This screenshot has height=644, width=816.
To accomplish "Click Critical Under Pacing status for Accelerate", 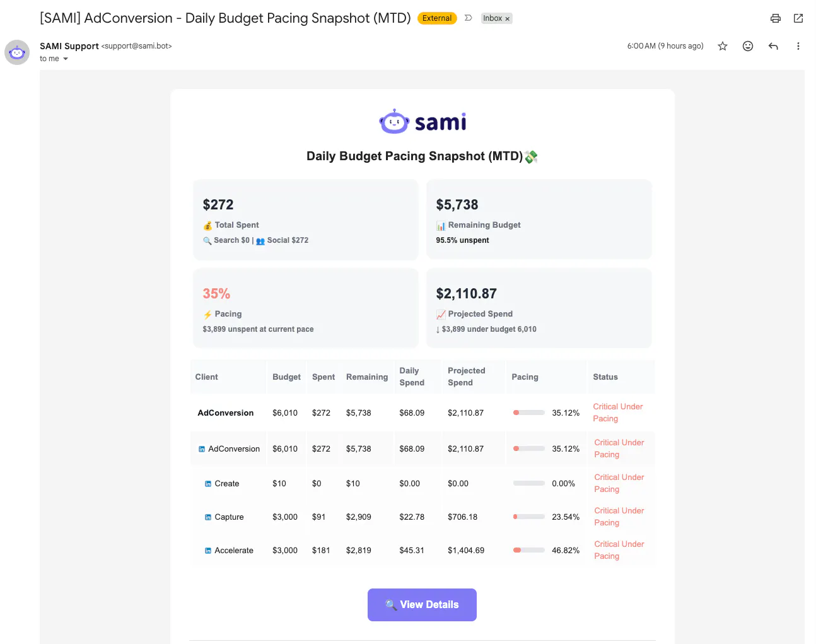I will (x=619, y=550).
